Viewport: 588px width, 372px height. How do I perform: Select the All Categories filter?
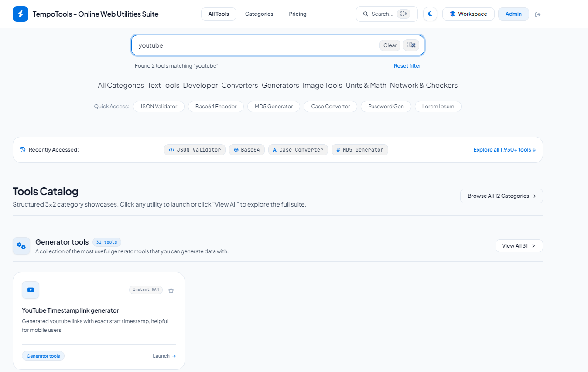[121, 85]
